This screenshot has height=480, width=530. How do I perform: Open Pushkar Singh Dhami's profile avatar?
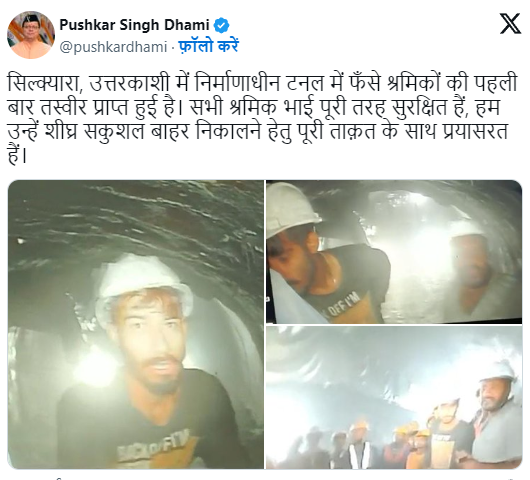pyautogui.click(x=31, y=35)
